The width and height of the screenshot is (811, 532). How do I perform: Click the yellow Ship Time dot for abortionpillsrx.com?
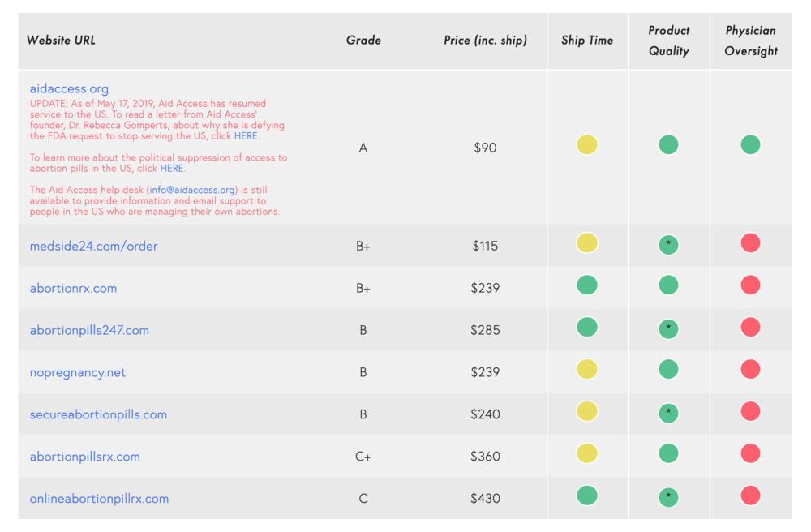click(x=587, y=453)
